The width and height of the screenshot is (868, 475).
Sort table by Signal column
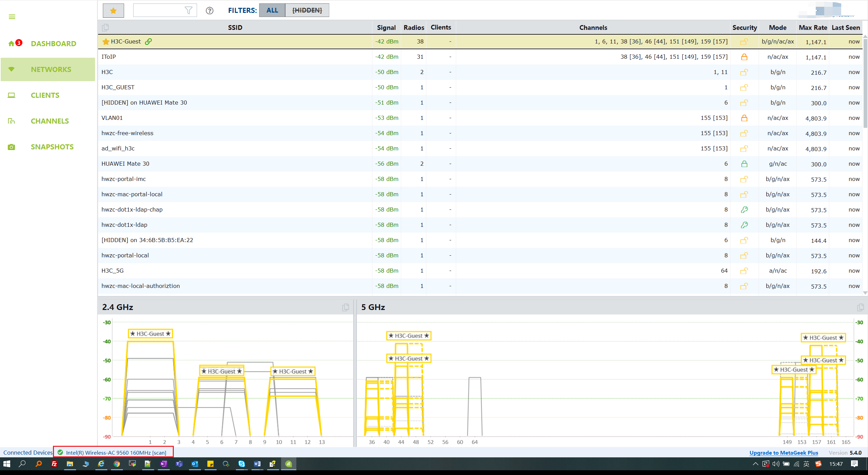coord(386,28)
